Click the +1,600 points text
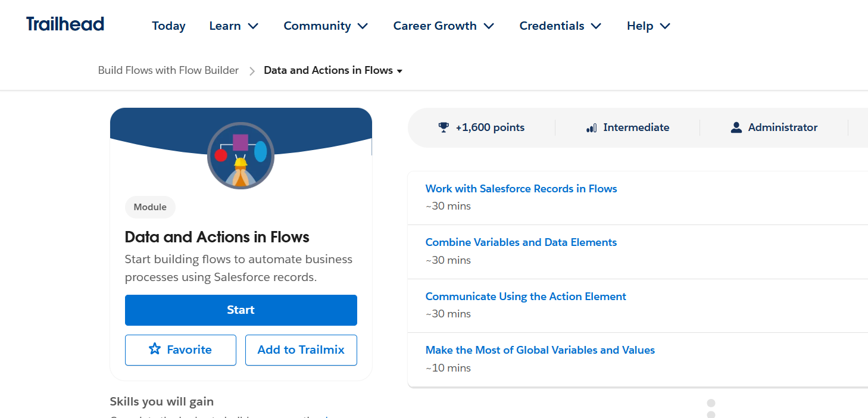The width and height of the screenshot is (868, 418). click(490, 127)
